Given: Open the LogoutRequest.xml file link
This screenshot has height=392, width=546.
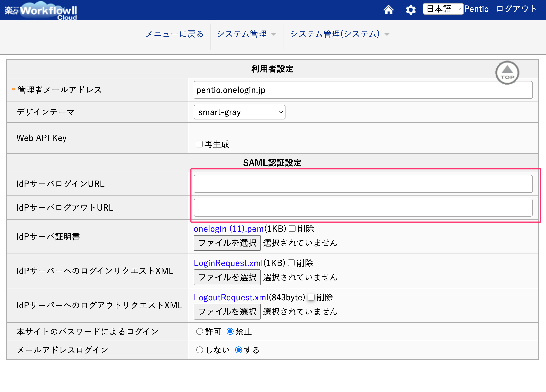Looking at the screenshot, I should pyautogui.click(x=231, y=297).
